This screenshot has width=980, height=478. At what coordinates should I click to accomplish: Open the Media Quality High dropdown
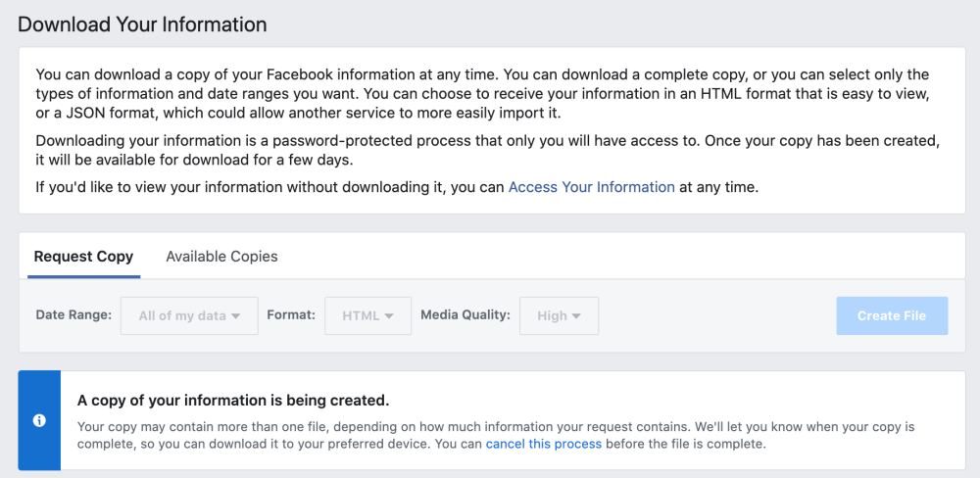click(x=559, y=315)
